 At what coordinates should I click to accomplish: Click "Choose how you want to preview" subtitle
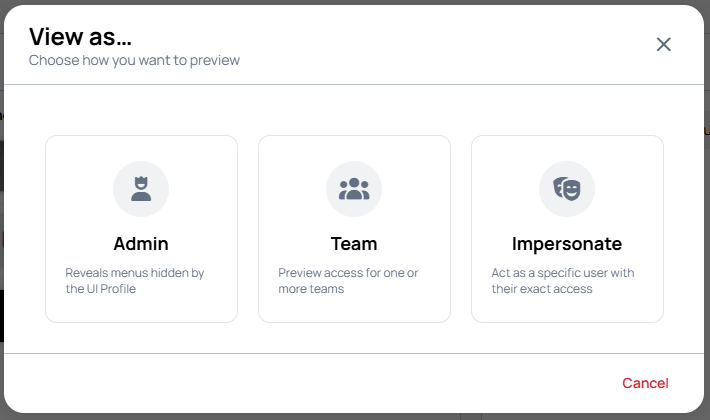point(134,60)
